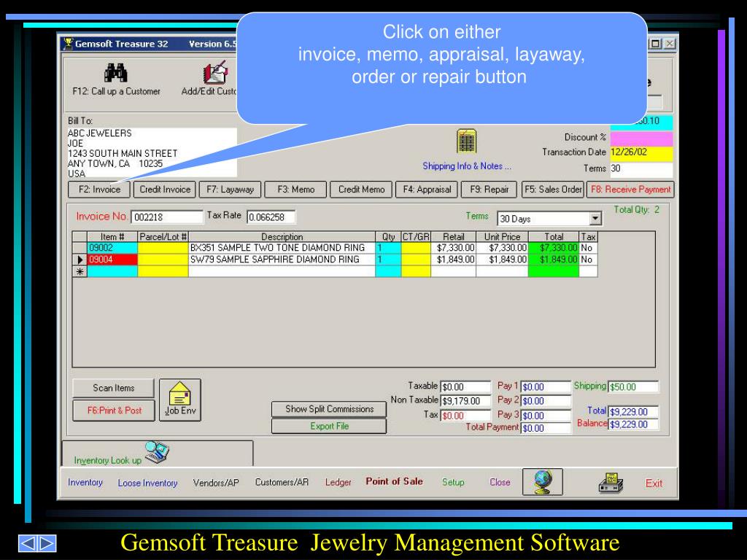The height and width of the screenshot is (560, 747).
Task: Open the Terms 30 Days dropdown
Action: click(595, 219)
